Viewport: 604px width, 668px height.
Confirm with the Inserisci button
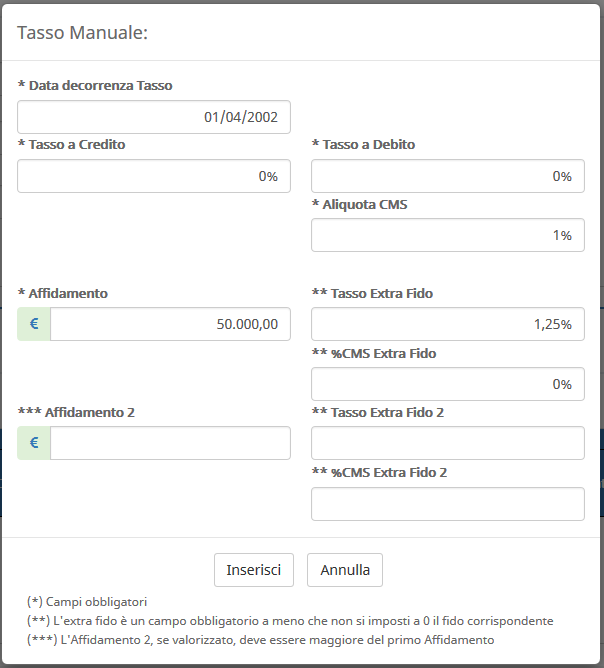(x=254, y=570)
